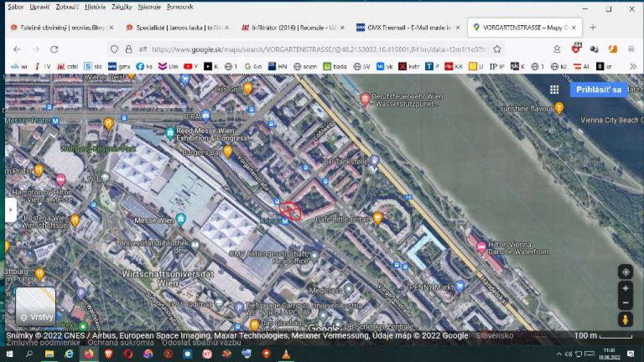The image size is (644, 362).
Task: Bookmark this page with star icon
Action: point(497,49)
